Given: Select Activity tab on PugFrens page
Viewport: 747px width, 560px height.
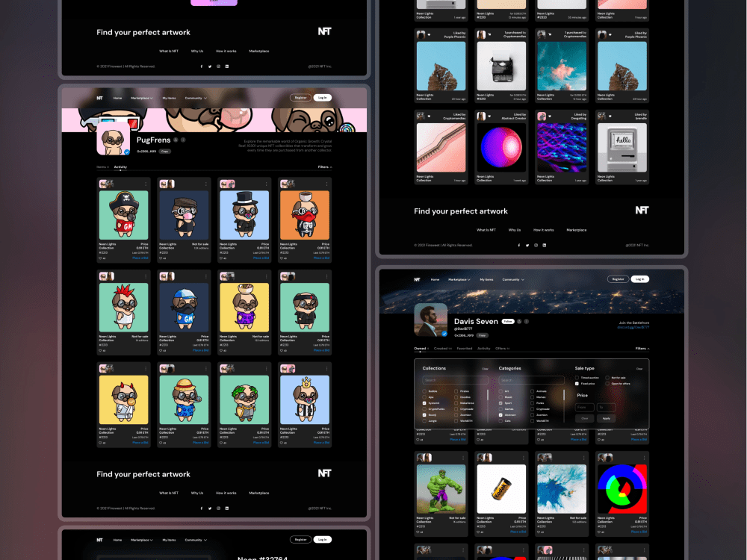Looking at the screenshot, I should pos(120,167).
